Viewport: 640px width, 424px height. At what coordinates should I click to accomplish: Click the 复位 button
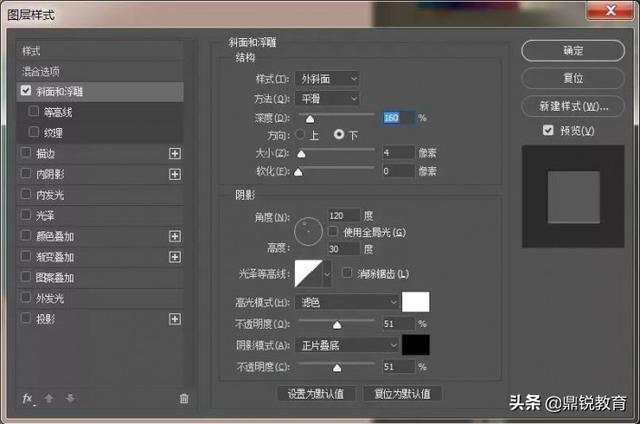click(x=573, y=78)
